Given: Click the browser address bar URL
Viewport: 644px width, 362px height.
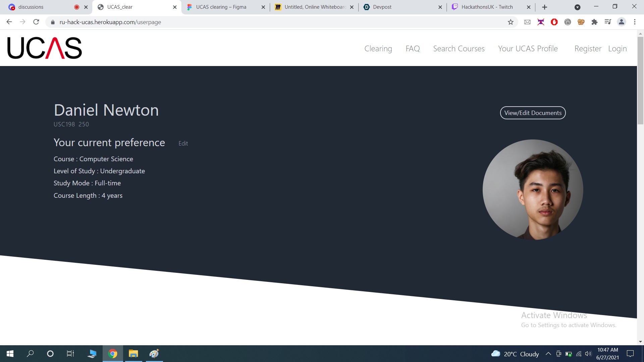Looking at the screenshot, I should [110, 22].
